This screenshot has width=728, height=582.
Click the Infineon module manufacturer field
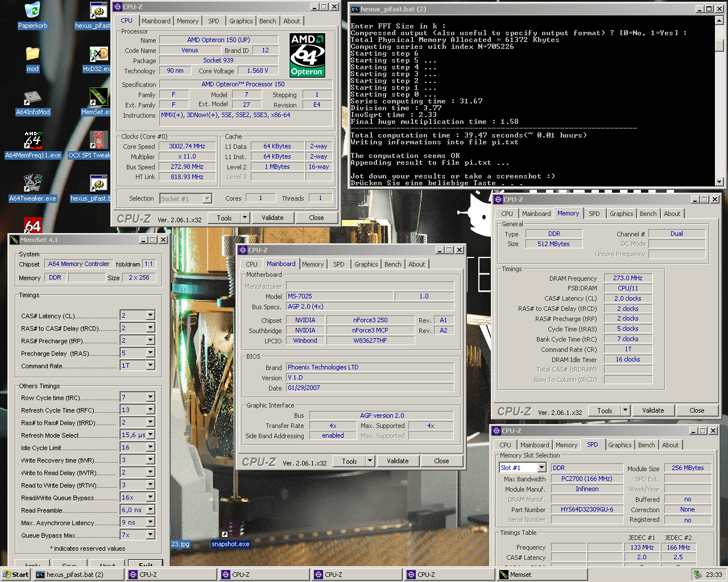(x=587, y=489)
